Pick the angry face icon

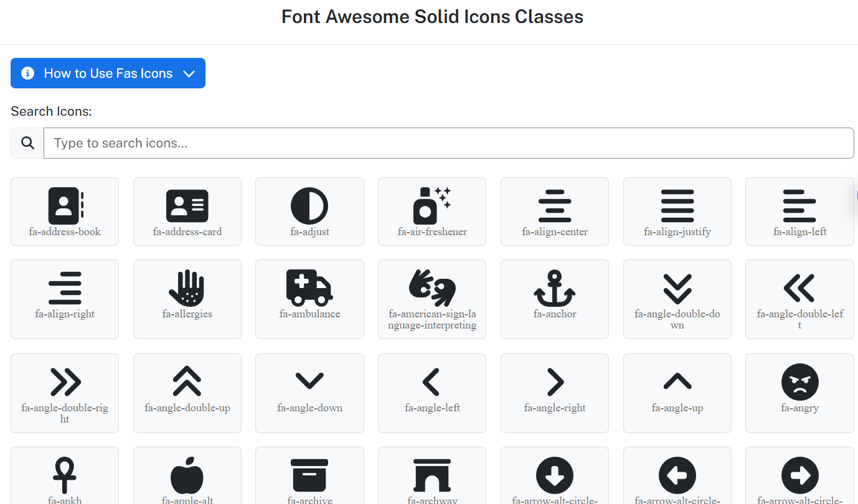click(x=800, y=382)
